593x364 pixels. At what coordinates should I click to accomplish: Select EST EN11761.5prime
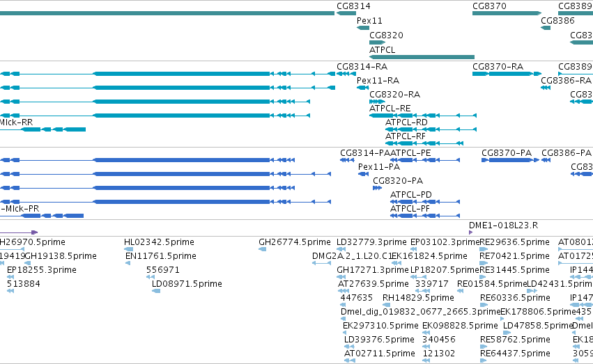click(161, 256)
